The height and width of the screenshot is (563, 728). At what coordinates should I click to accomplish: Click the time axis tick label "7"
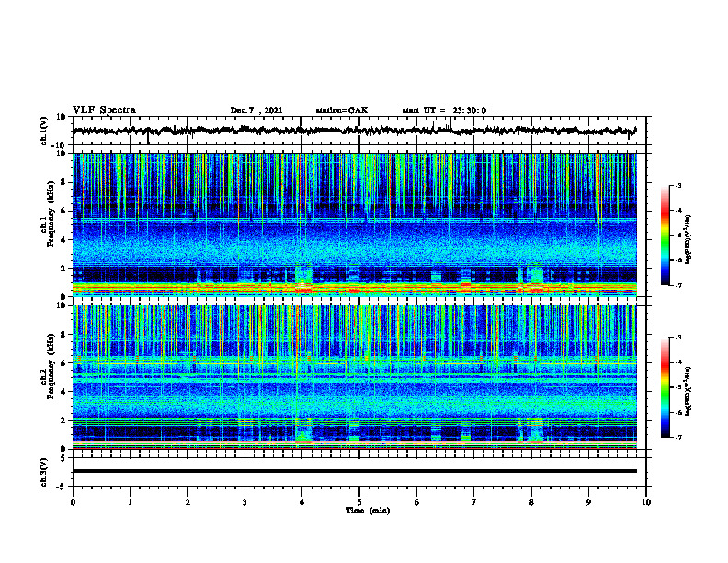(474, 502)
